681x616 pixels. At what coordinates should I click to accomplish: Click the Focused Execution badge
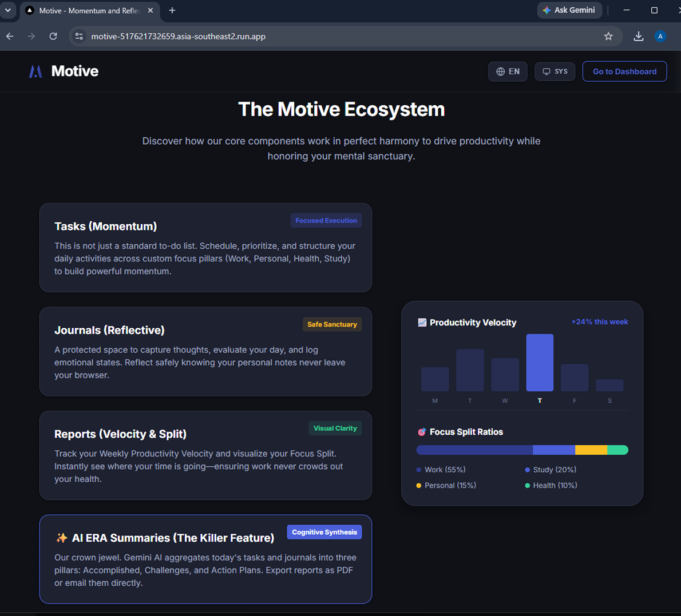coord(326,221)
